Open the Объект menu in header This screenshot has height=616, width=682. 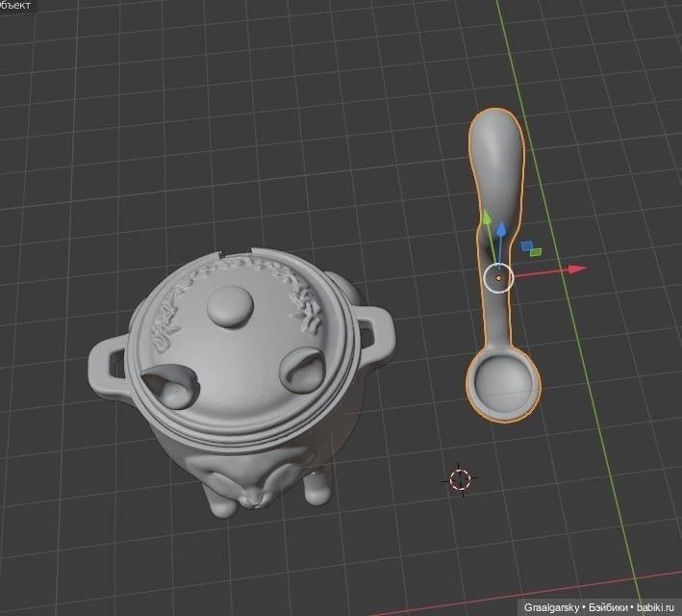(15, 5)
